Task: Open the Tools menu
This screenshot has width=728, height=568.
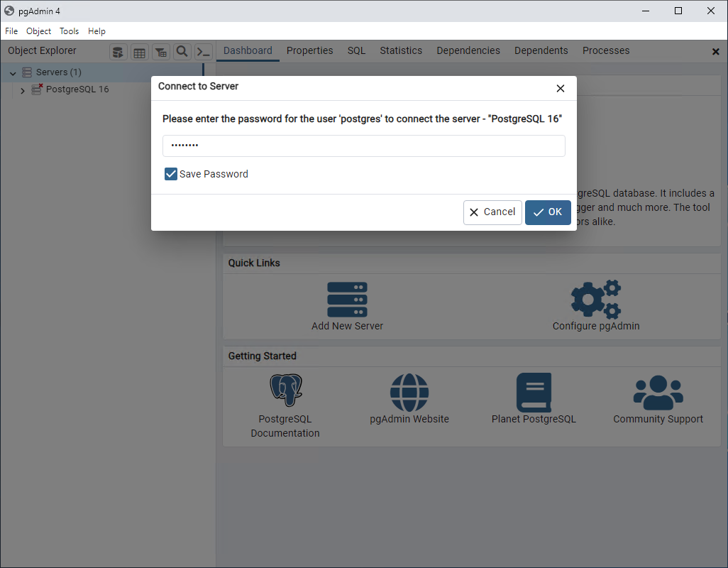Action: tap(69, 31)
